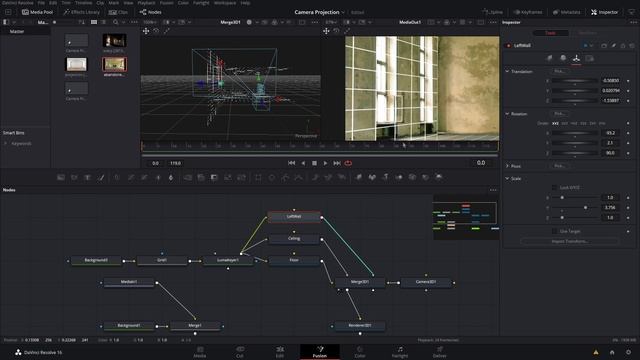Viewport: 640px width, 360px height.
Task: Expand the Pivot section
Action: [x=507, y=166]
